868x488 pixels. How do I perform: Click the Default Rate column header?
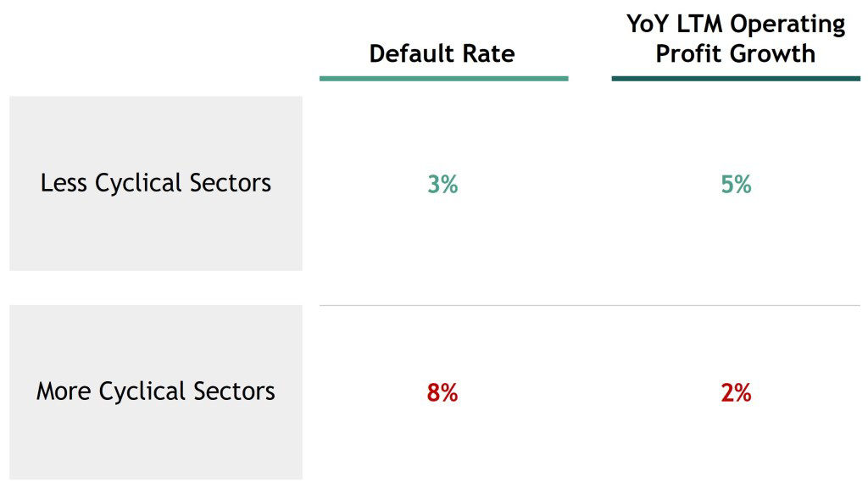(x=442, y=53)
